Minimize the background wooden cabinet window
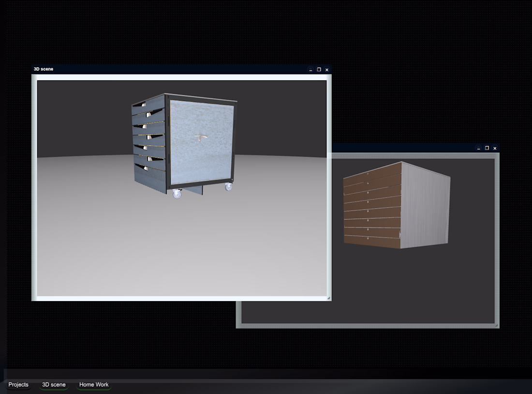The width and height of the screenshot is (532, 394). click(479, 148)
